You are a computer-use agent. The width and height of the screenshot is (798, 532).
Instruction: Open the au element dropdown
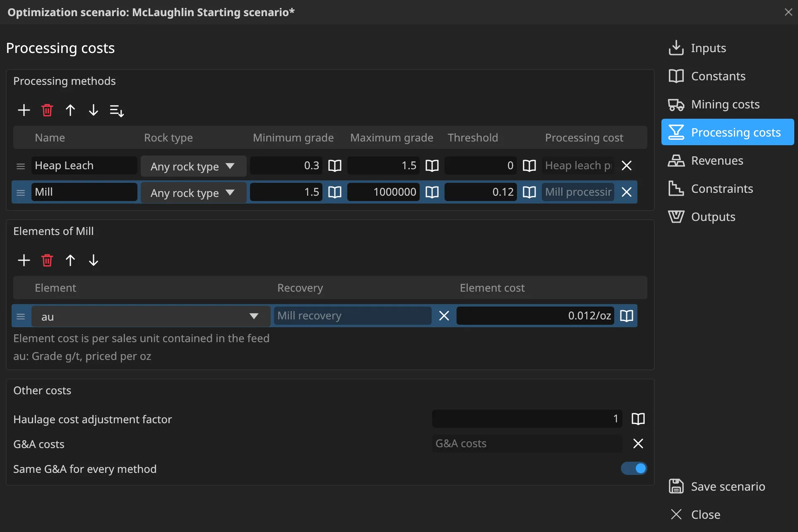[151, 316]
